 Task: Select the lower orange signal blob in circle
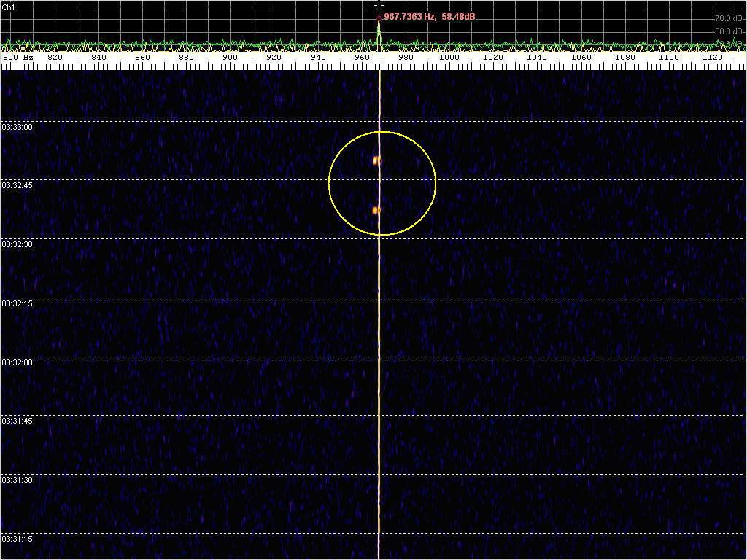(x=376, y=210)
